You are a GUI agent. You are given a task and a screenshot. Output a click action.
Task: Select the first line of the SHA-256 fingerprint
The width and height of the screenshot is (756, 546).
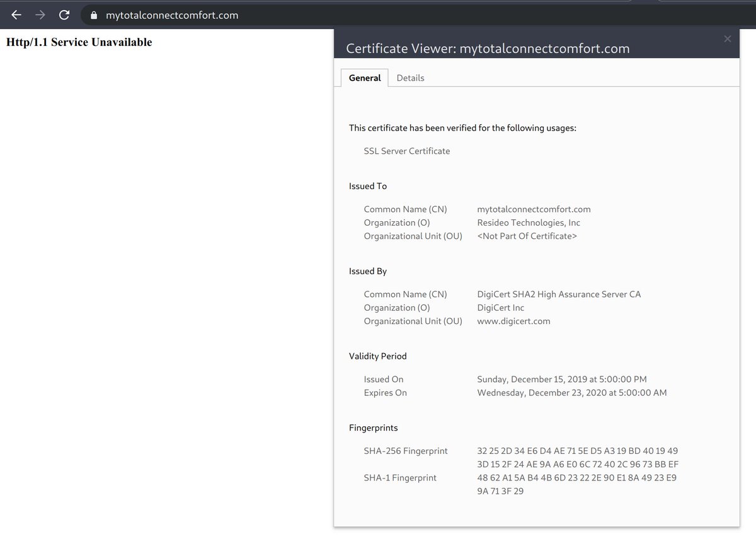click(578, 451)
